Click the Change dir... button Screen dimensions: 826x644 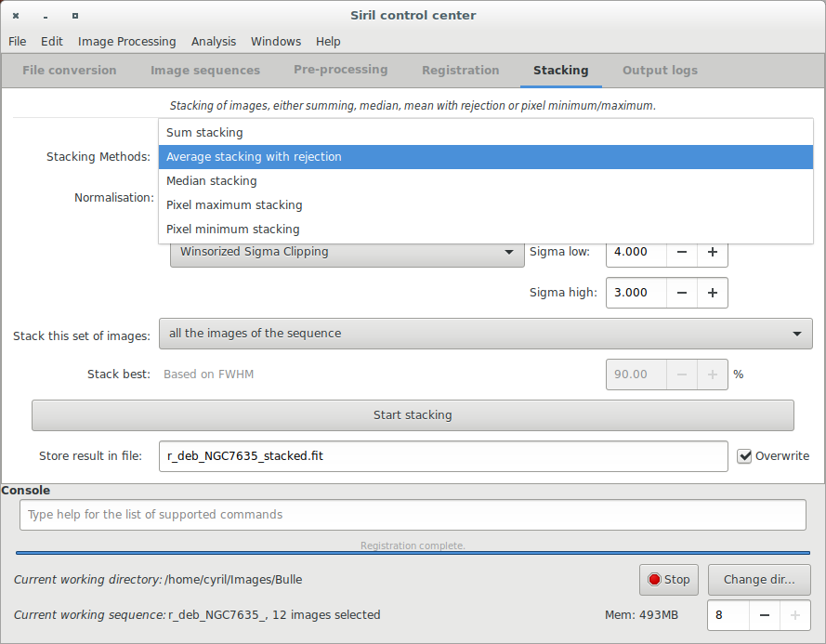pos(759,580)
